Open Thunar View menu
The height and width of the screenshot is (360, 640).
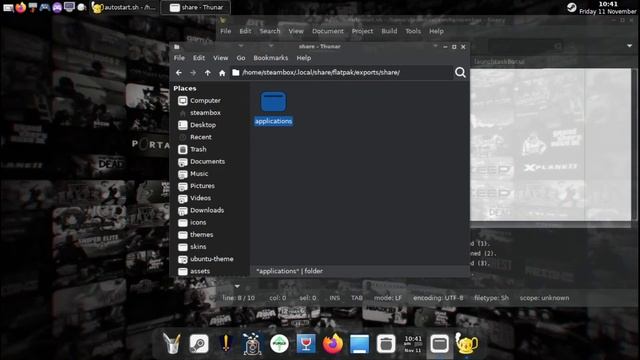[x=220, y=58]
